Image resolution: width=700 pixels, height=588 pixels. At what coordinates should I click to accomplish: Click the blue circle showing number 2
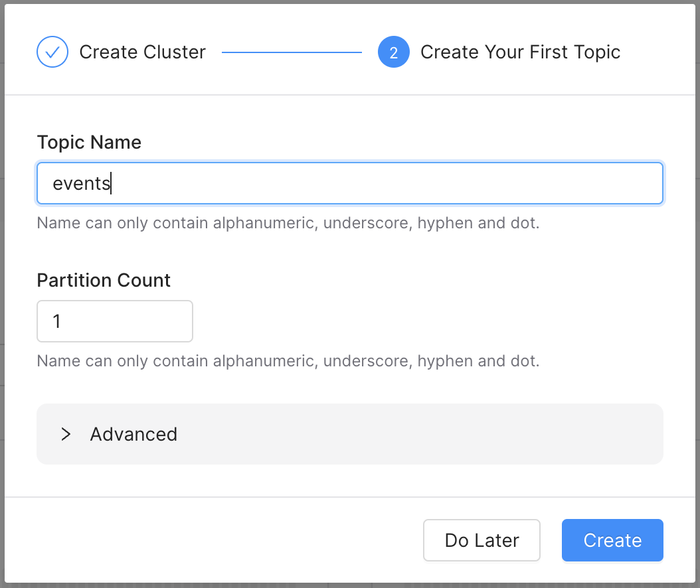(394, 52)
